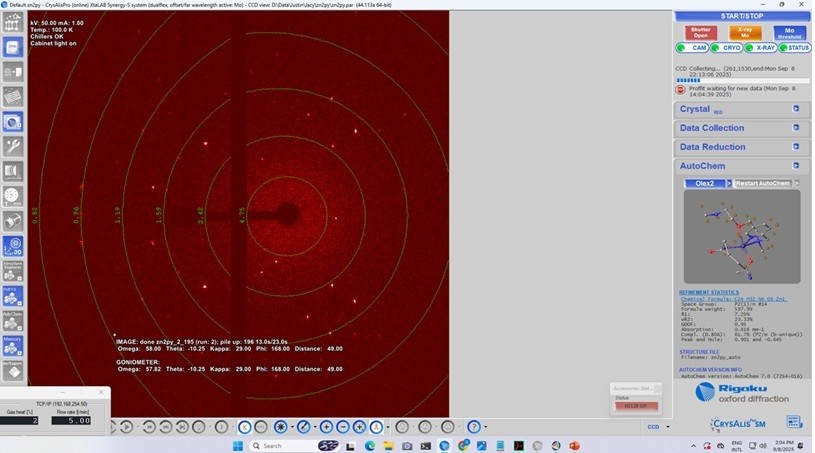Image resolution: width=815 pixels, height=453 pixels.
Task: Open the 3D viewer sidebar icon
Action: tap(13, 245)
